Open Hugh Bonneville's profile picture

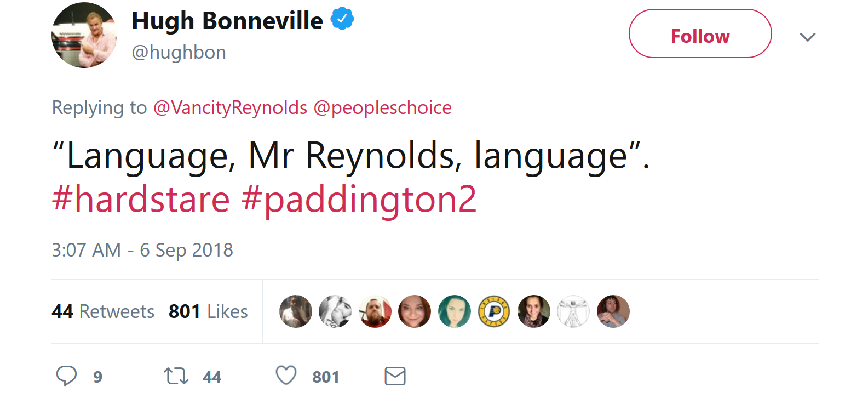(84, 35)
